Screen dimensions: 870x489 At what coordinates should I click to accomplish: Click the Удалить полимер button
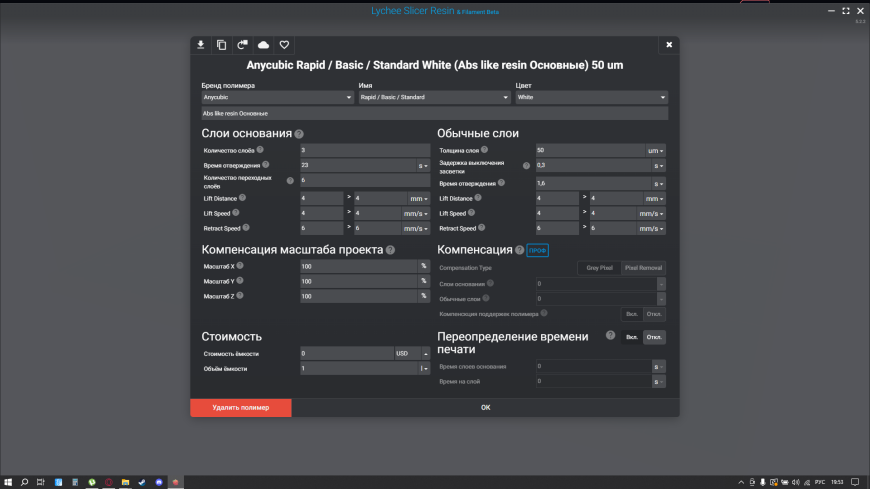click(x=241, y=407)
